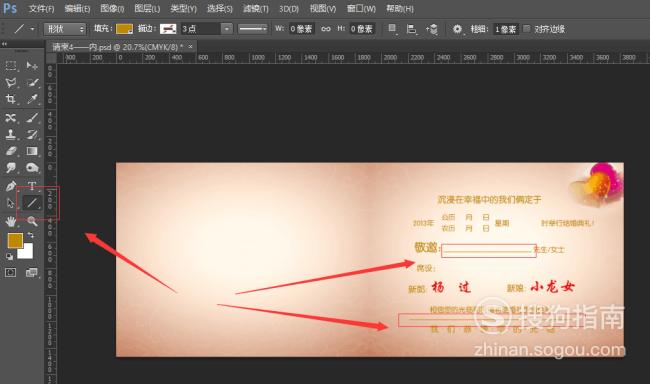Select the Pen tool
The image size is (650, 384).
point(11,185)
